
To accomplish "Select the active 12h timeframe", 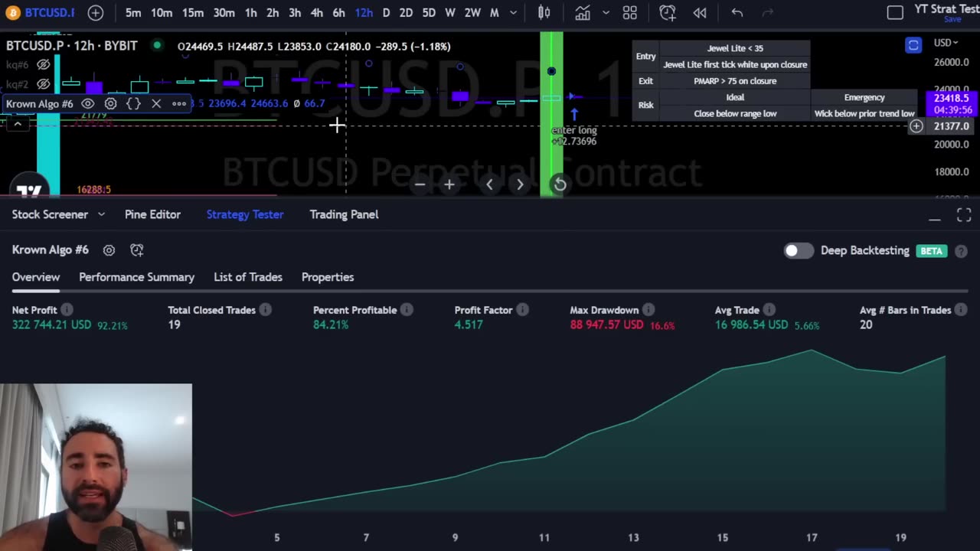I will point(364,13).
